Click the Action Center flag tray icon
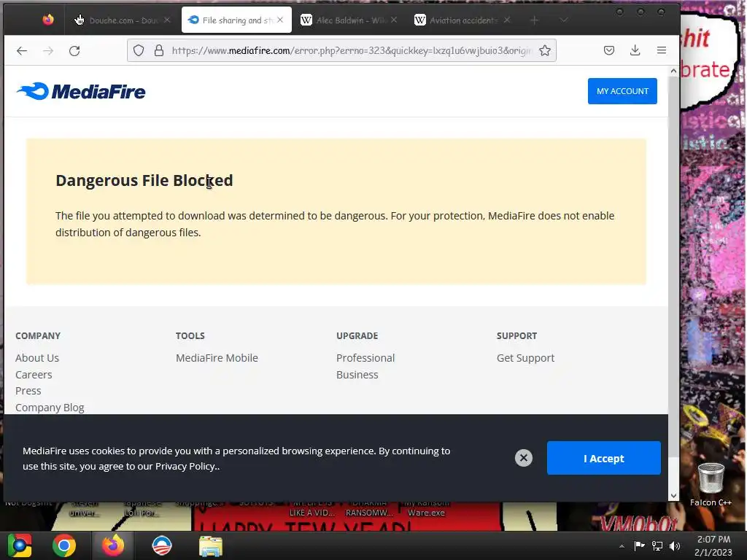The width and height of the screenshot is (747, 560). tap(639, 546)
